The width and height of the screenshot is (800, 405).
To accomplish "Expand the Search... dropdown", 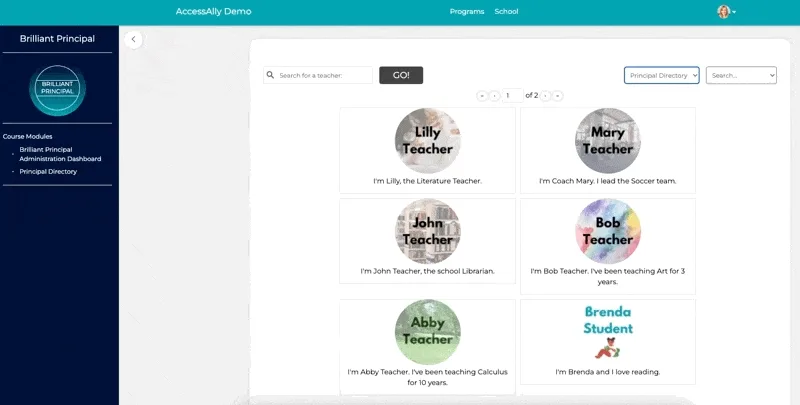I will click(x=741, y=75).
